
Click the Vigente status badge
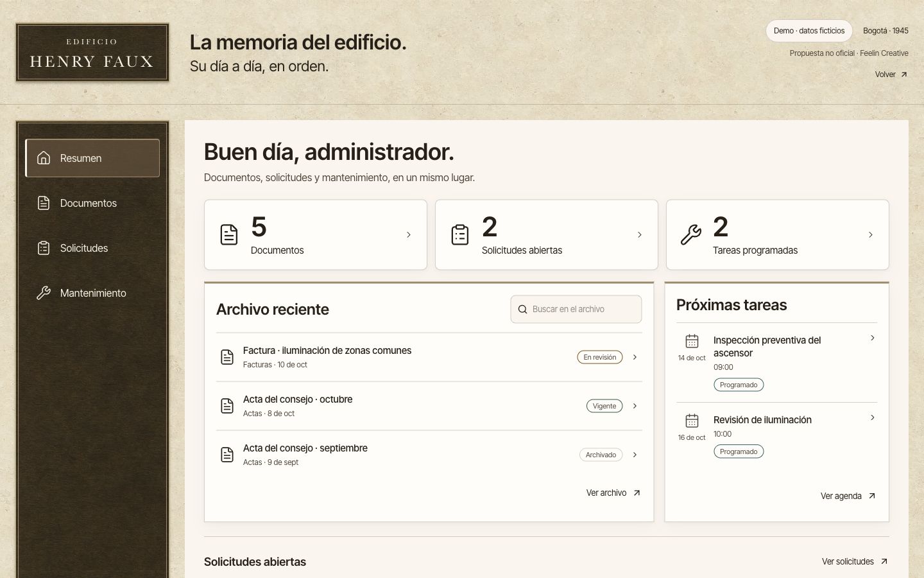(x=604, y=406)
